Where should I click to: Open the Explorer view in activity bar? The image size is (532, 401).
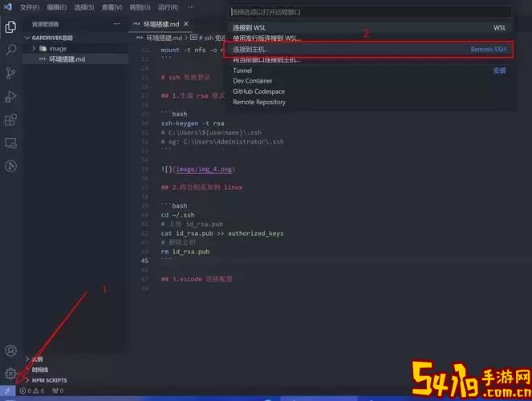pyautogui.click(x=11, y=26)
